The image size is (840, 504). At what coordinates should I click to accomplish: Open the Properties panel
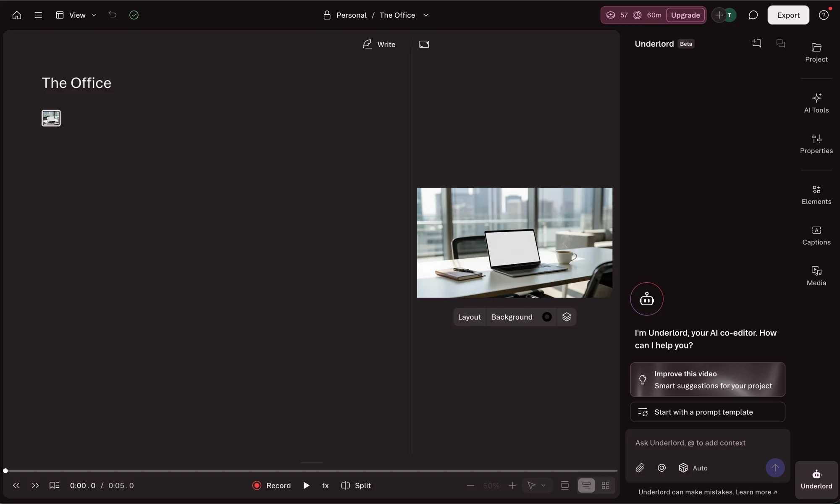[816, 144]
